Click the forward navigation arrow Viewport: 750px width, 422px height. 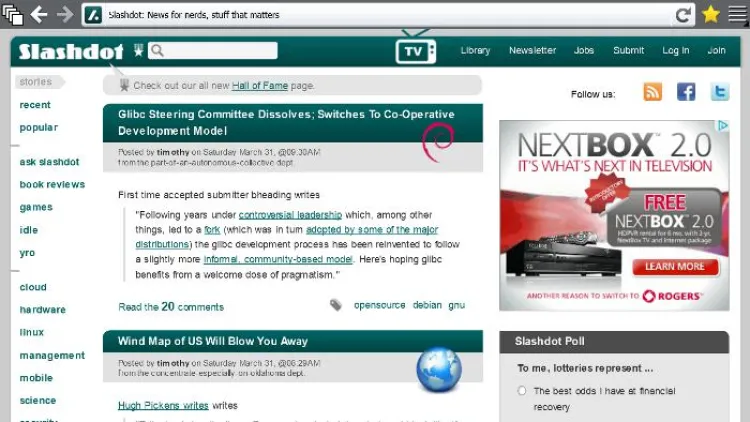coord(65,14)
